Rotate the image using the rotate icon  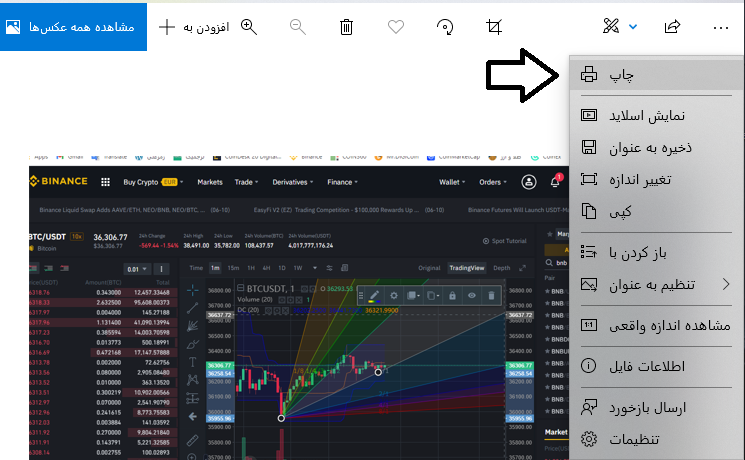[445, 27]
